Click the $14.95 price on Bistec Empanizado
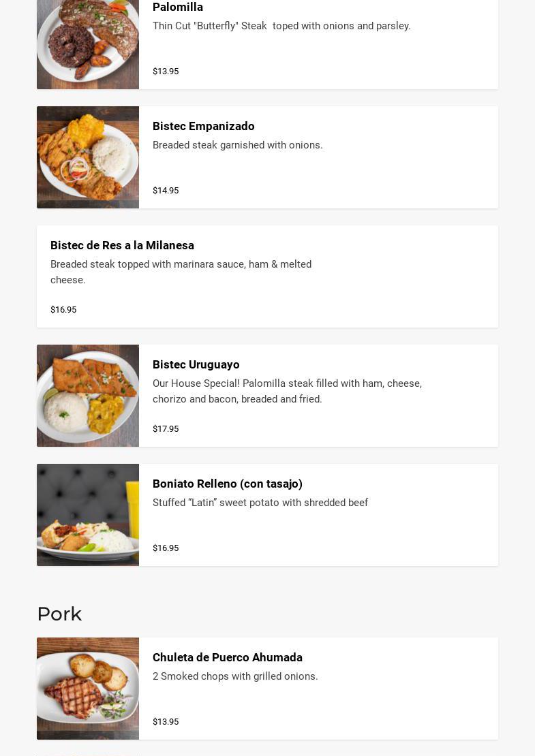Screen dimensions: 535x756 (x=166, y=191)
